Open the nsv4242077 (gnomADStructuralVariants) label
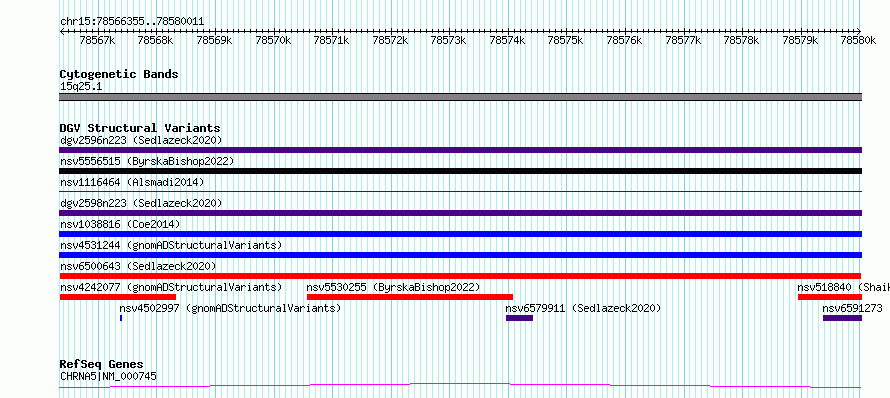The width and height of the screenshot is (890, 398). point(171,287)
